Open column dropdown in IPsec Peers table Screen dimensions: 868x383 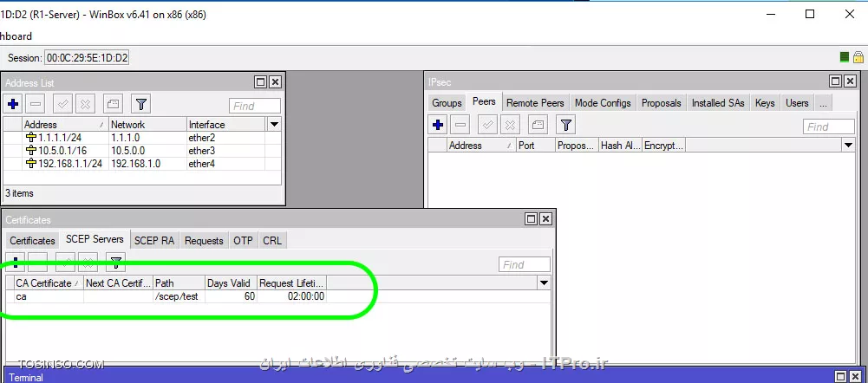tap(849, 145)
